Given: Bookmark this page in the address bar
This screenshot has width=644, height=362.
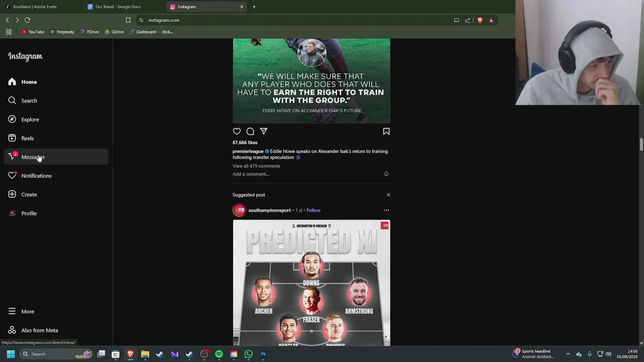Looking at the screenshot, I should 128,20.
